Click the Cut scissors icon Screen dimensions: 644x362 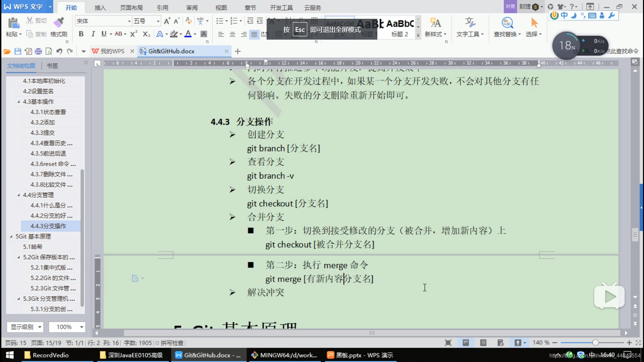tap(30, 21)
